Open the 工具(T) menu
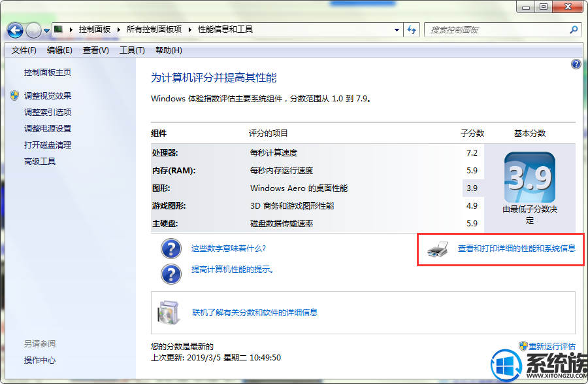This screenshot has width=588, height=384. (x=132, y=50)
